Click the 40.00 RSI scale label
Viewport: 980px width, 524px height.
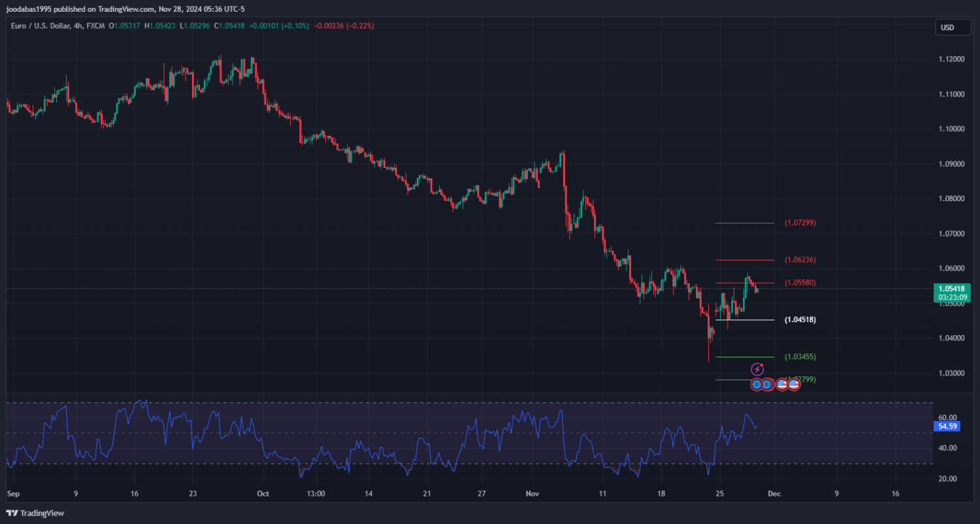point(947,448)
